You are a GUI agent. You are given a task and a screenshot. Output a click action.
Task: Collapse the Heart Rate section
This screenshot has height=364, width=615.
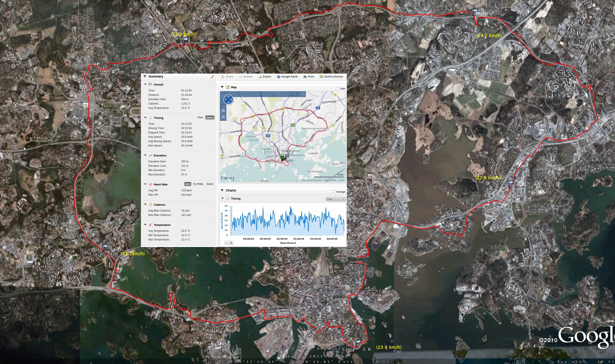click(x=145, y=184)
